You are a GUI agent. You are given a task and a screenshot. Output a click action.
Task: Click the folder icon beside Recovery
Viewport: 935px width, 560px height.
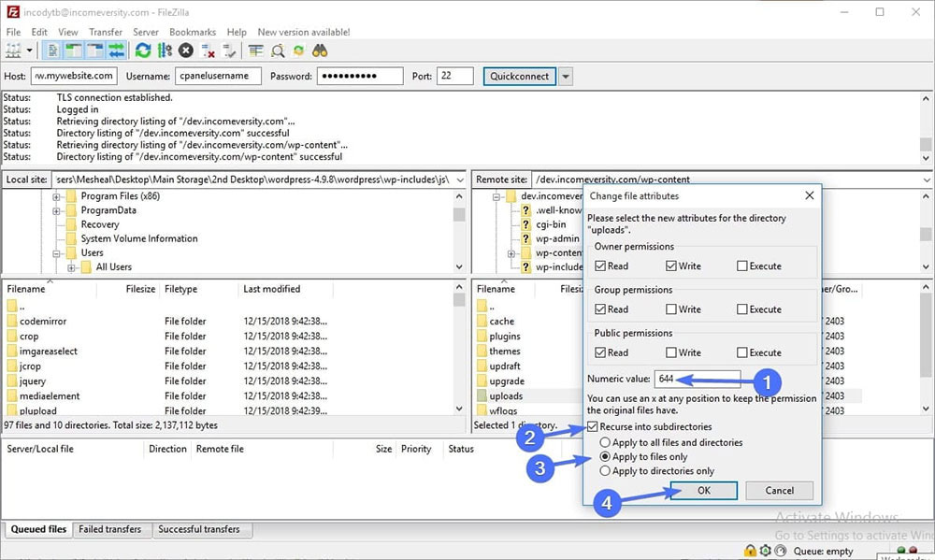pos(71,224)
